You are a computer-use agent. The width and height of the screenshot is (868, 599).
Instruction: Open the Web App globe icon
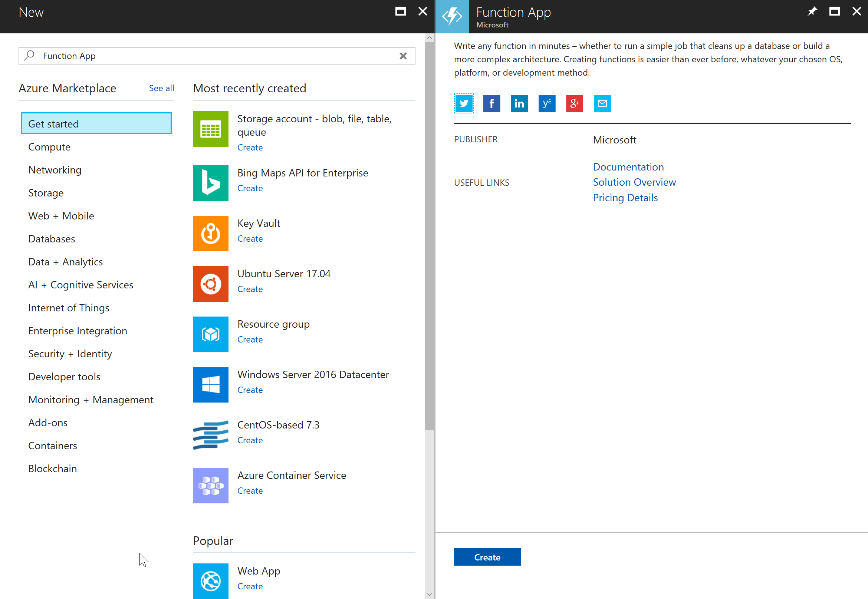click(x=210, y=581)
